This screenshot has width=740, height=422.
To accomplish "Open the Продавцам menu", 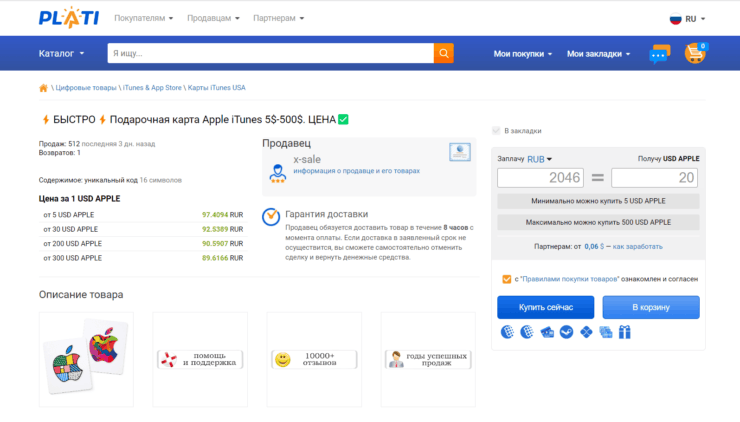I will pyautogui.click(x=213, y=18).
